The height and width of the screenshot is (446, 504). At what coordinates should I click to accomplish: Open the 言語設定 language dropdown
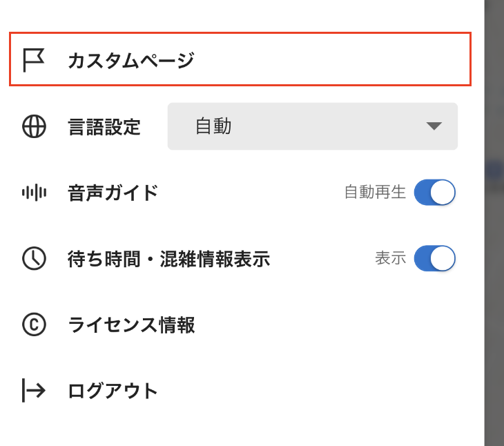click(312, 126)
